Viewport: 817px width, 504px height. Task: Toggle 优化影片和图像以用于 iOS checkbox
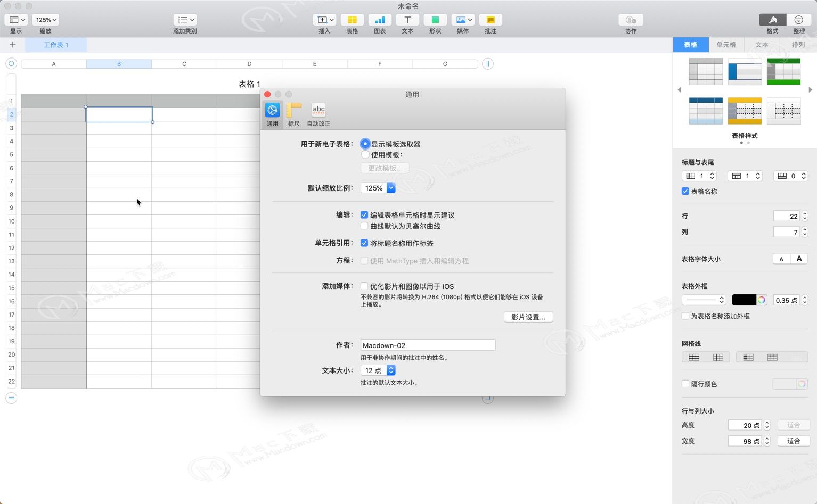click(364, 286)
